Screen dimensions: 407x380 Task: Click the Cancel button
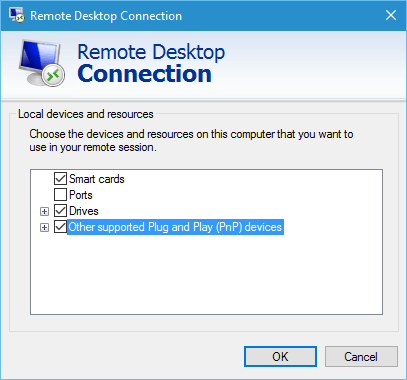(x=361, y=357)
